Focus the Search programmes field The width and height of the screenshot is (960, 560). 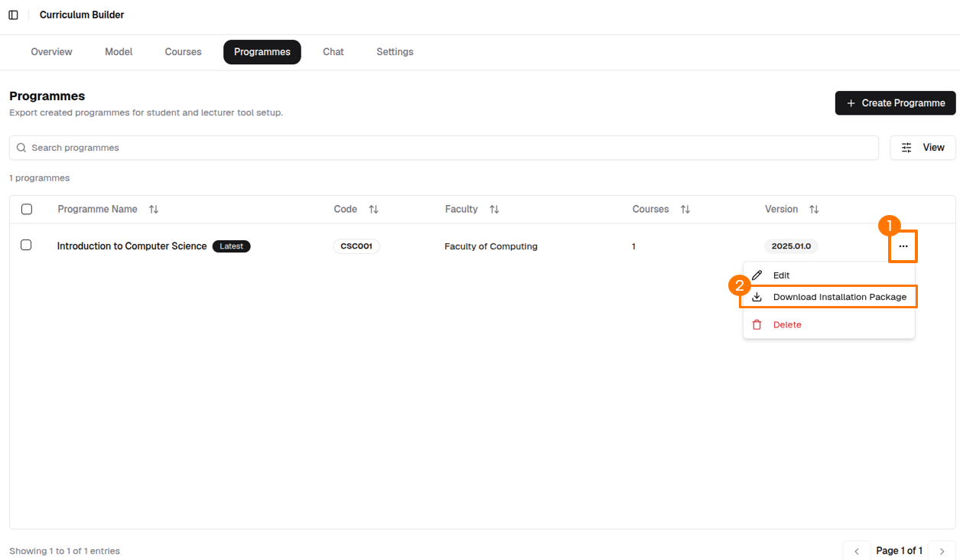tap(444, 148)
